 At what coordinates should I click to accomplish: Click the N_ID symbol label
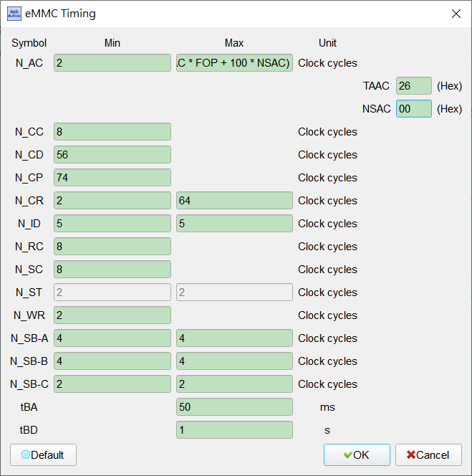coord(29,224)
